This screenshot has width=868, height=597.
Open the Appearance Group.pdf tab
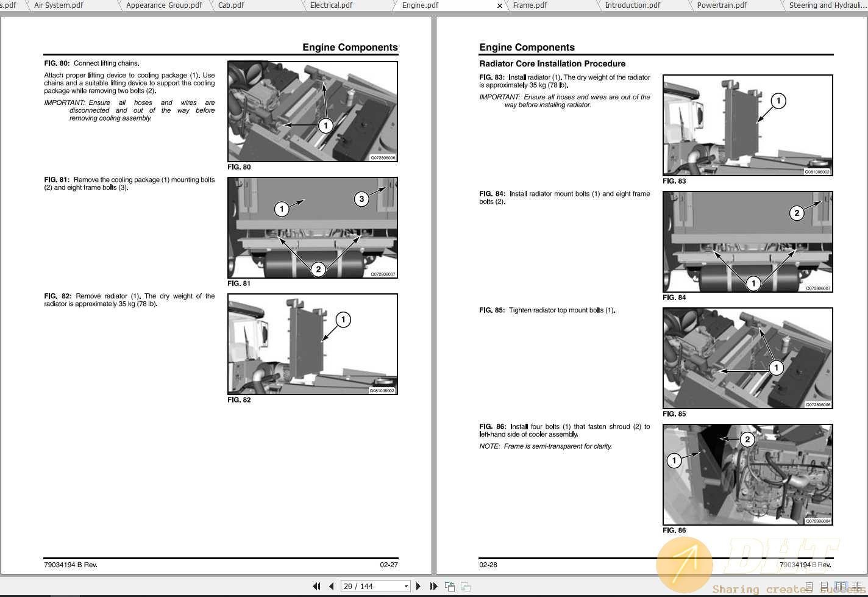164,5
